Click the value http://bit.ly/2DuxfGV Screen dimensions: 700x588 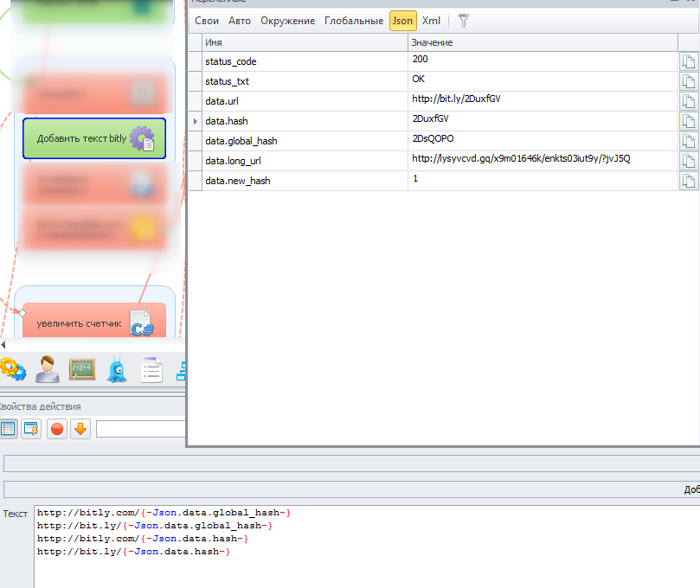click(456, 99)
